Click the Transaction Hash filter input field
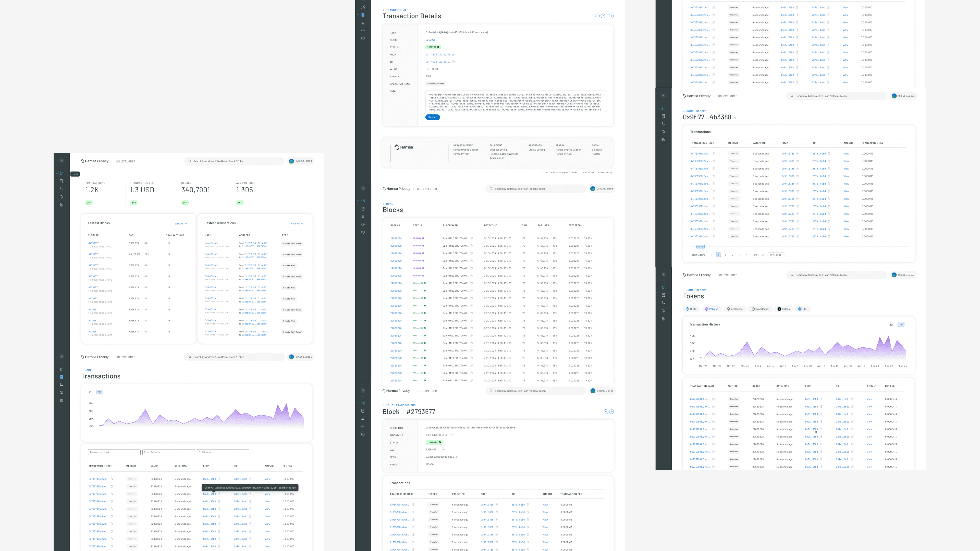Image resolution: width=980 pixels, height=551 pixels. [x=114, y=452]
